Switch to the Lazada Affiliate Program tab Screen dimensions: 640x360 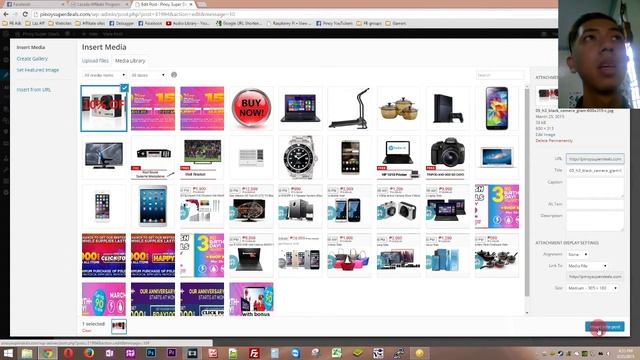pos(98,4)
